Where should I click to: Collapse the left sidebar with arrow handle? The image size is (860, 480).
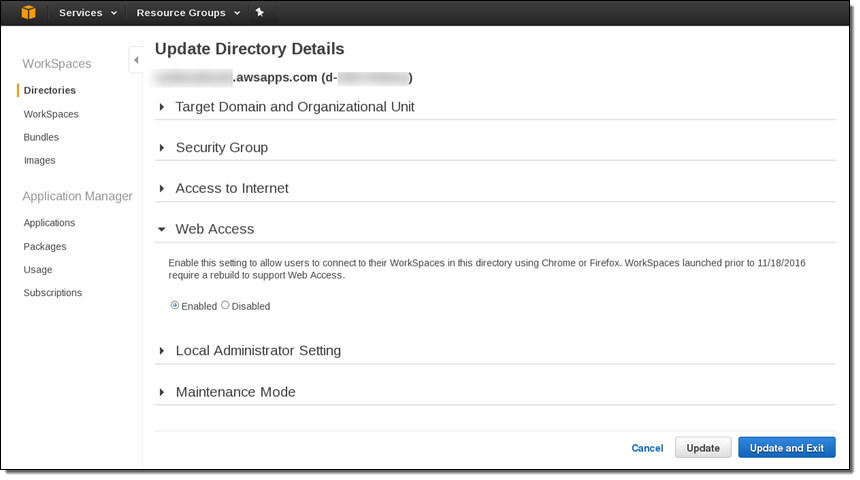point(136,61)
